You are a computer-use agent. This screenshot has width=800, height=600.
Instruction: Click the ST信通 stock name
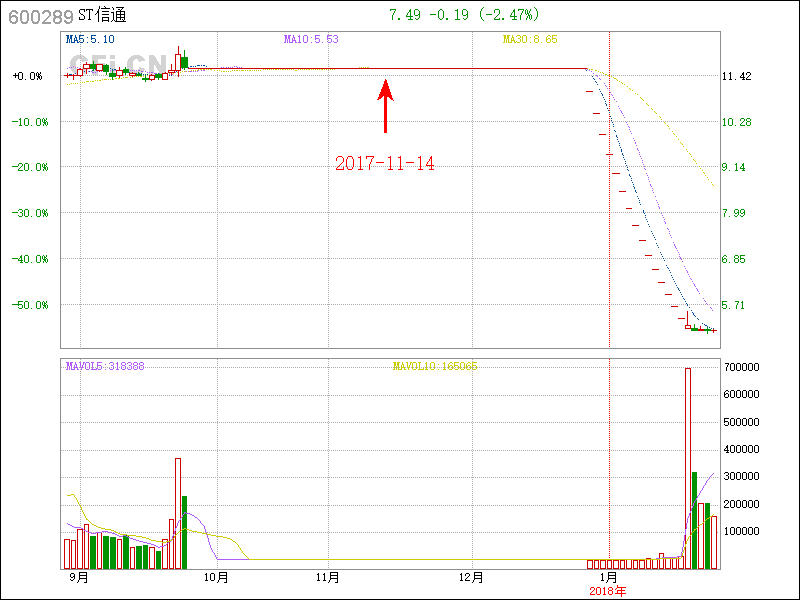[102, 16]
